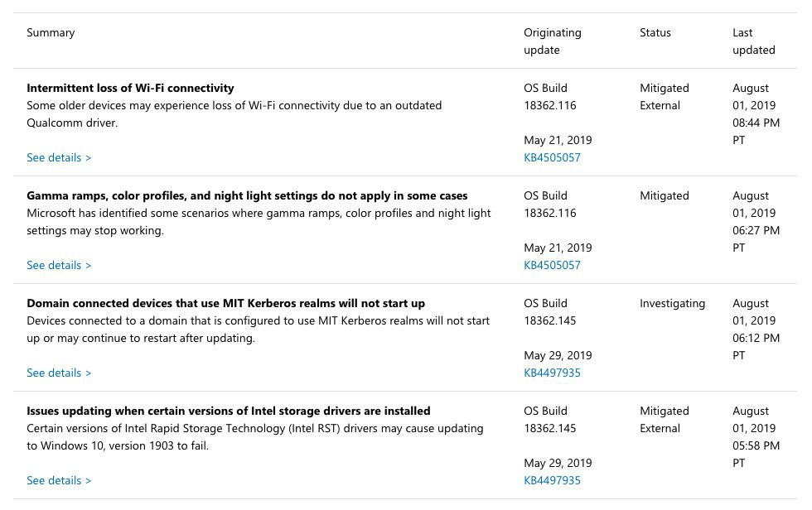Expand See details for Gamma ramps issue
Screen dimensions: 812x510
58,265
